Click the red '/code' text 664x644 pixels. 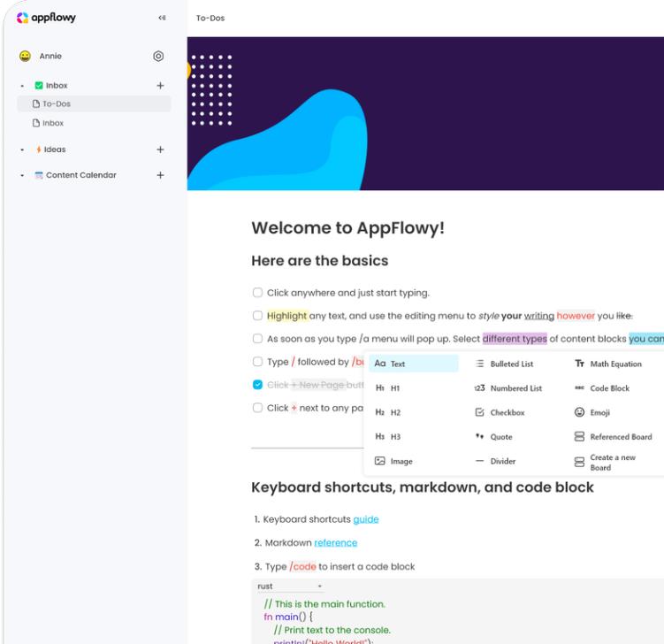click(x=302, y=566)
